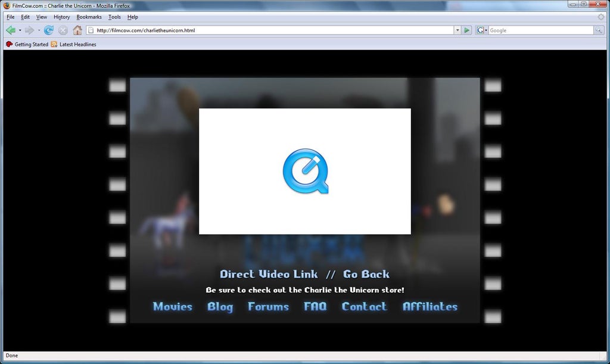Go to the Home page icon

pos(77,30)
